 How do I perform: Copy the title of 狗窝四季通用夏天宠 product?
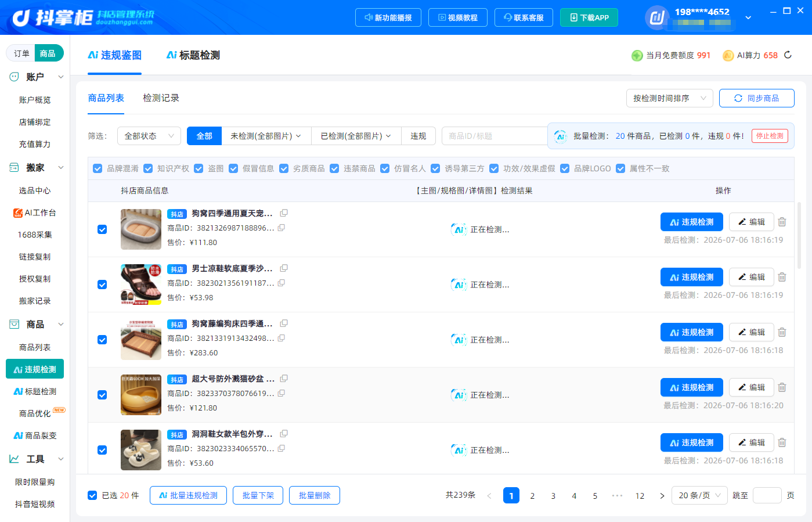click(x=284, y=213)
